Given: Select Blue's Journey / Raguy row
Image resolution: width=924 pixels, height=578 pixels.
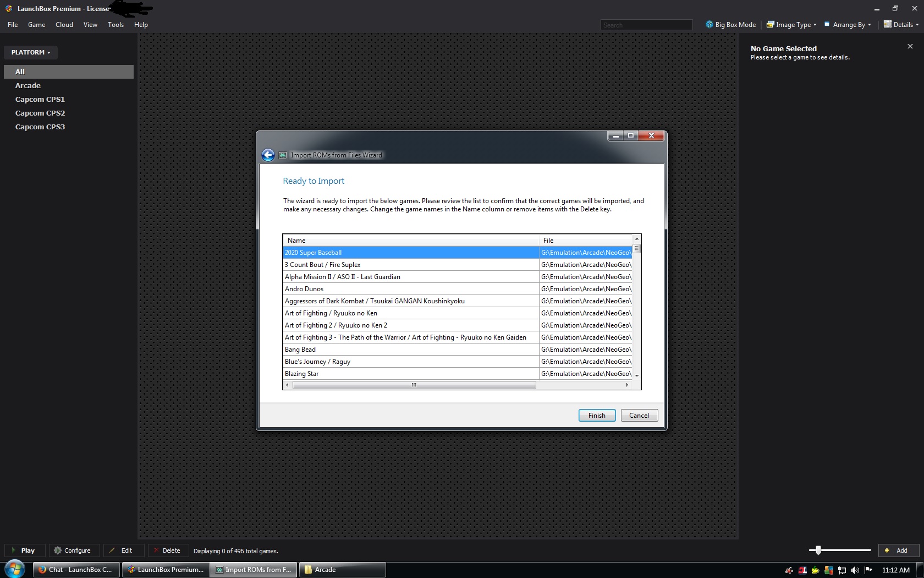Looking at the screenshot, I should click(457, 362).
